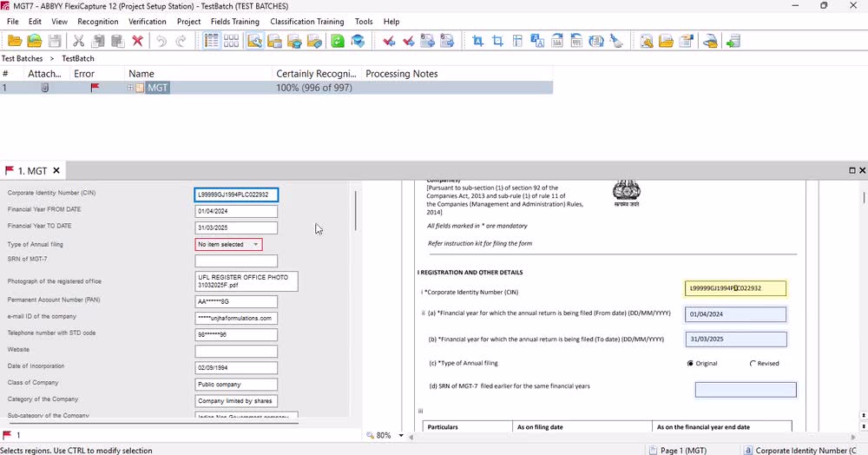Click the eraser cleanup tool icon
This screenshot has height=455, width=868.
(616, 41)
